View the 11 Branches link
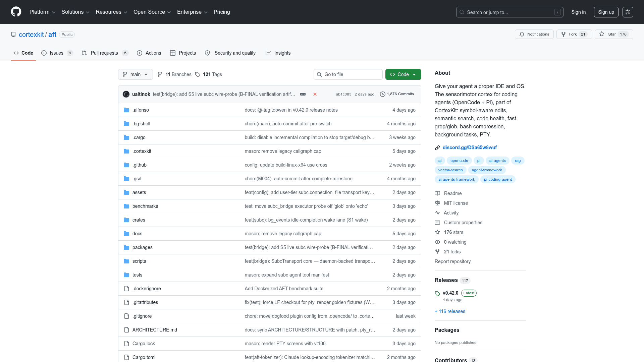644x362 pixels. coord(174,74)
